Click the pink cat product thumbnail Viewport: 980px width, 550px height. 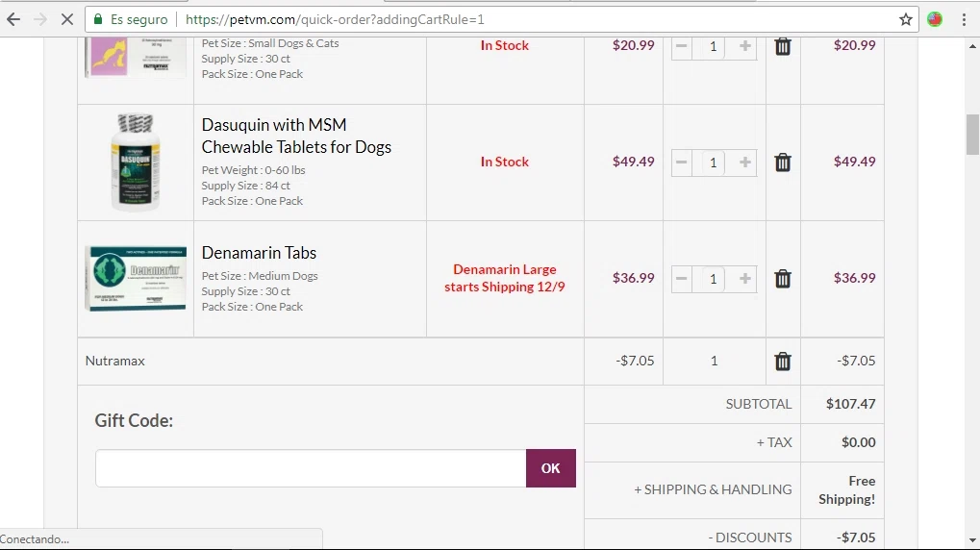[136, 57]
